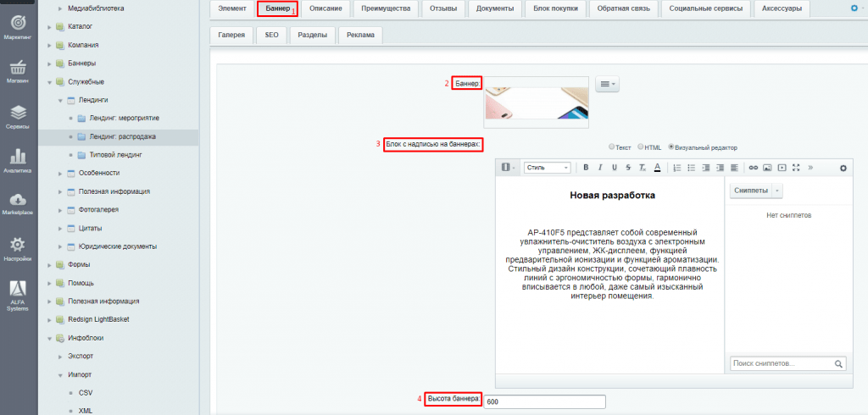
Task: Insert a numbered list
Action: tap(677, 168)
